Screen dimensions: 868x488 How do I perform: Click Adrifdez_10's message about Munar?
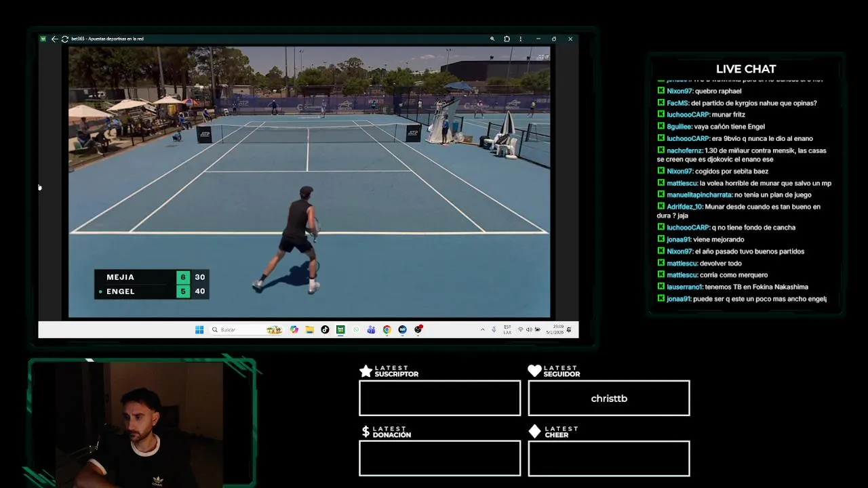coord(738,211)
